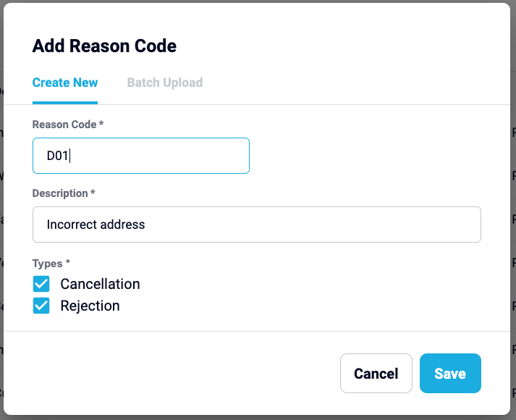Image resolution: width=516 pixels, height=420 pixels.
Task: Click the 'Types *' section label
Action: tap(51, 264)
